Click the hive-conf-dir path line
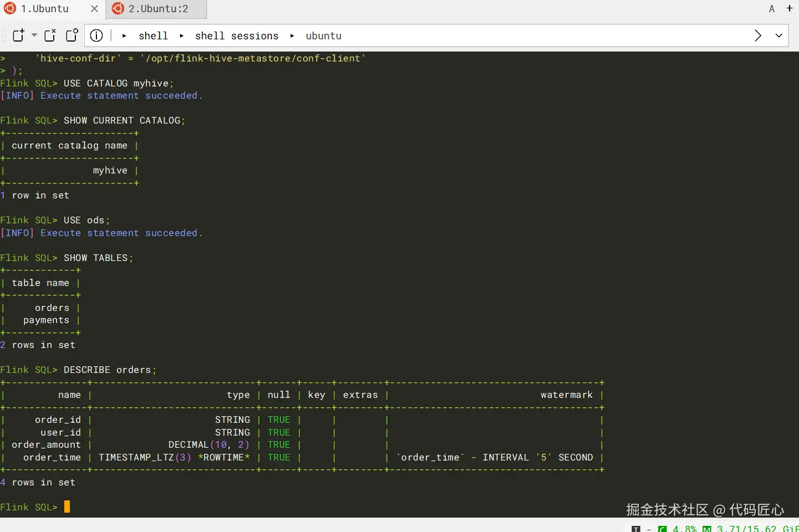Viewport: 799px width, 532px height. pyautogui.click(x=200, y=58)
